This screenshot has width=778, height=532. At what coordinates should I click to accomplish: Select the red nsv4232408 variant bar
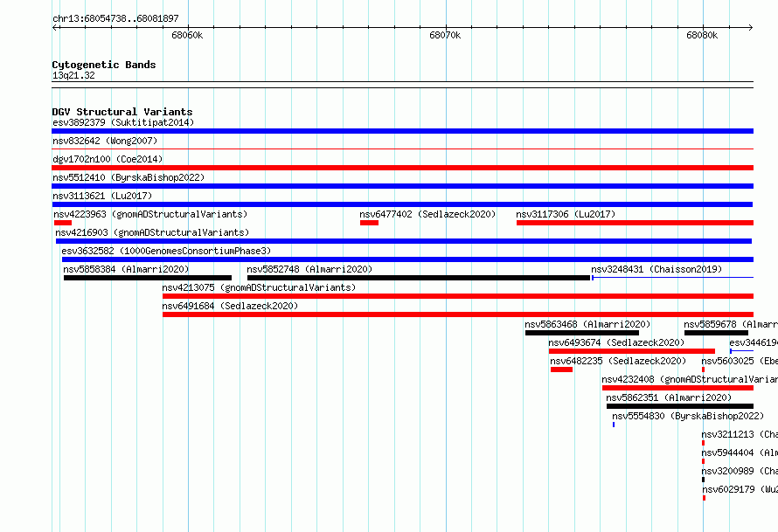click(677, 388)
